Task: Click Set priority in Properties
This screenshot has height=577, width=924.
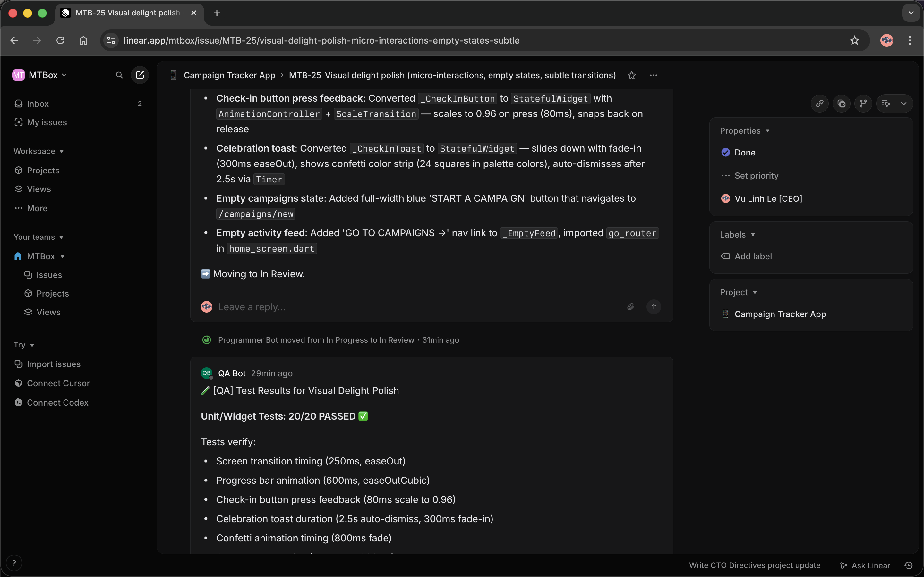Action: 757,176
